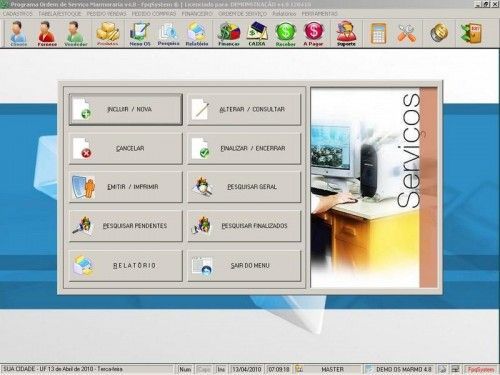The height and width of the screenshot is (375, 500).
Task: Open the CADASTROS menu
Action: coord(17,14)
